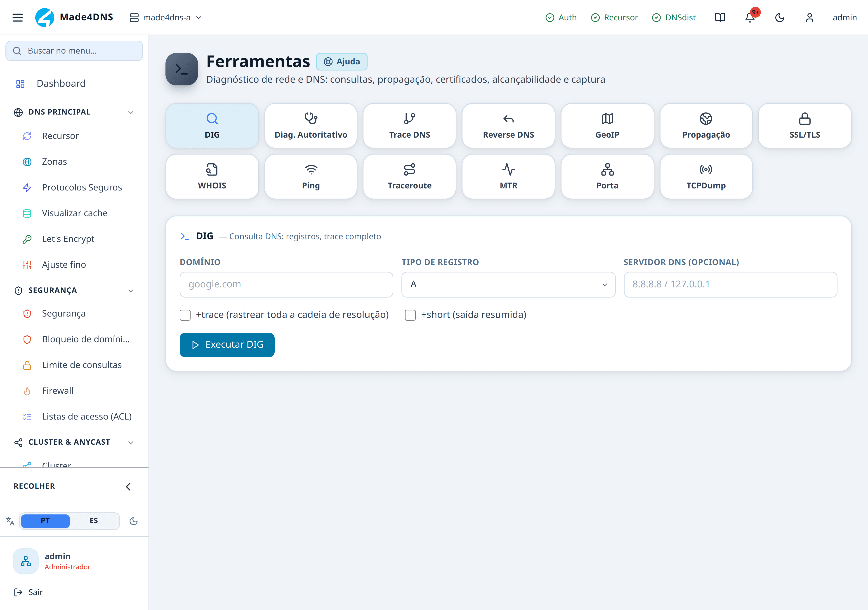Open the made4dns-a server dropdown
This screenshot has height=610, width=868.
pyautogui.click(x=166, y=17)
